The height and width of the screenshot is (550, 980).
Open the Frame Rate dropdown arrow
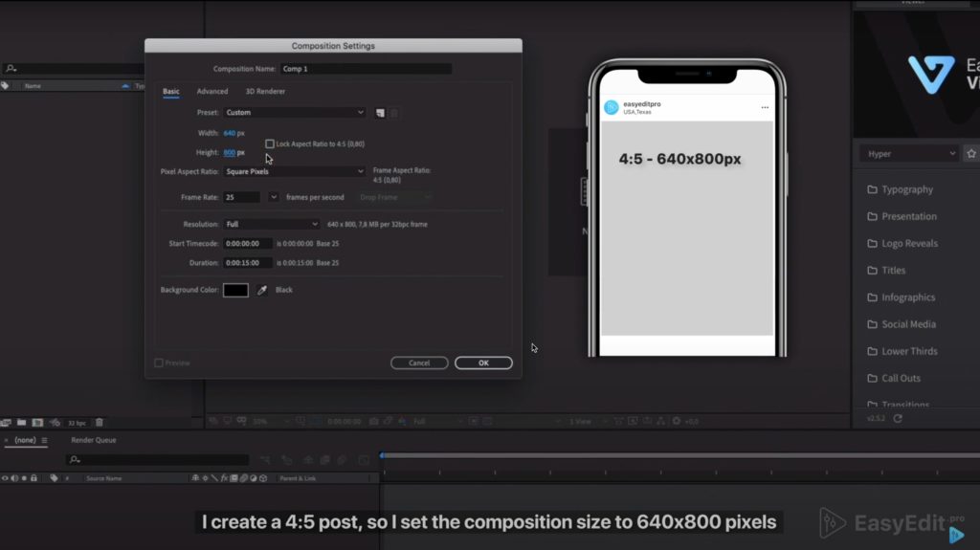click(273, 197)
